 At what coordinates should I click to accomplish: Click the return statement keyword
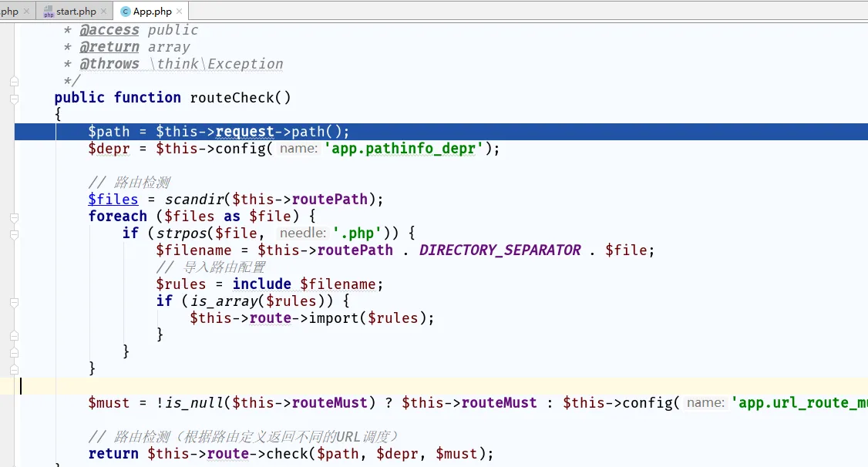pos(113,454)
